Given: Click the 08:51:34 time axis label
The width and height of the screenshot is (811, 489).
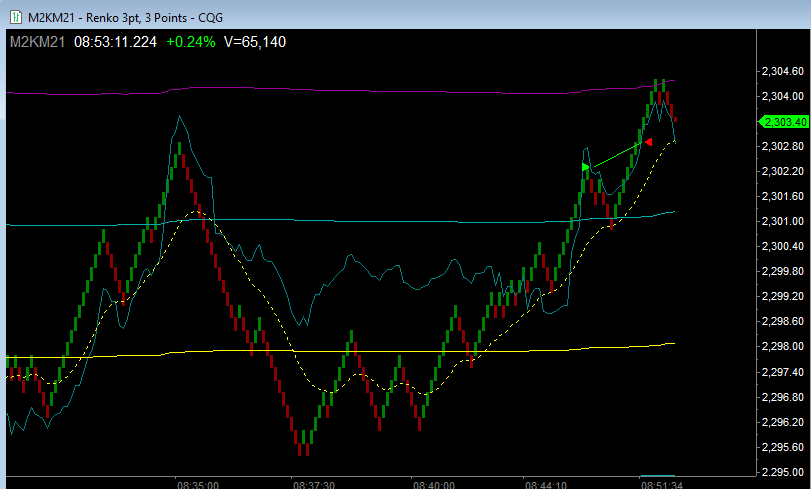Looking at the screenshot, I should [662, 485].
